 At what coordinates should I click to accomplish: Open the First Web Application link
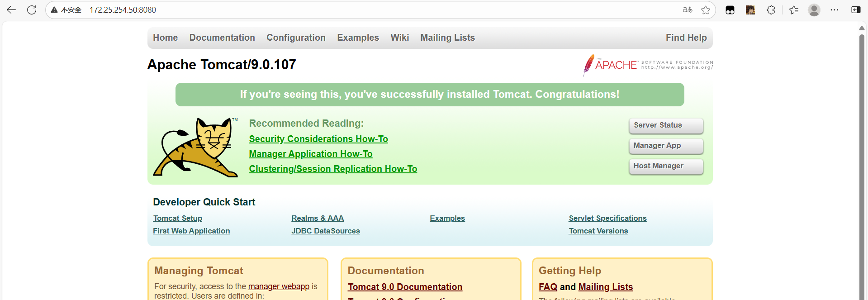(191, 231)
